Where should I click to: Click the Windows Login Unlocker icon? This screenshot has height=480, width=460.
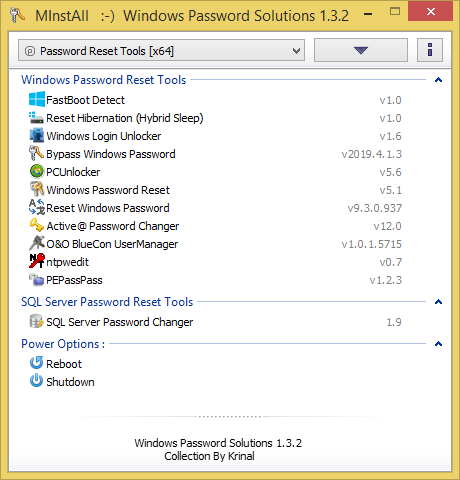coord(37,135)
